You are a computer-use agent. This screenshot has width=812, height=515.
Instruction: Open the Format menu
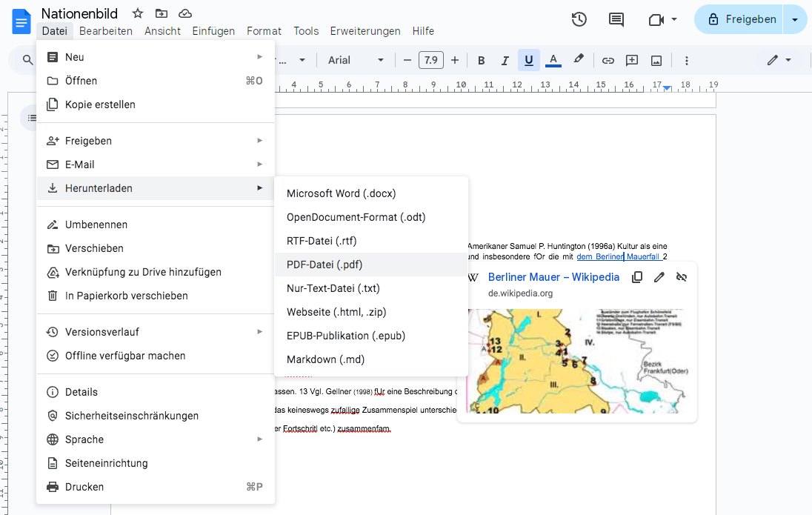click(x=264, y=31)
